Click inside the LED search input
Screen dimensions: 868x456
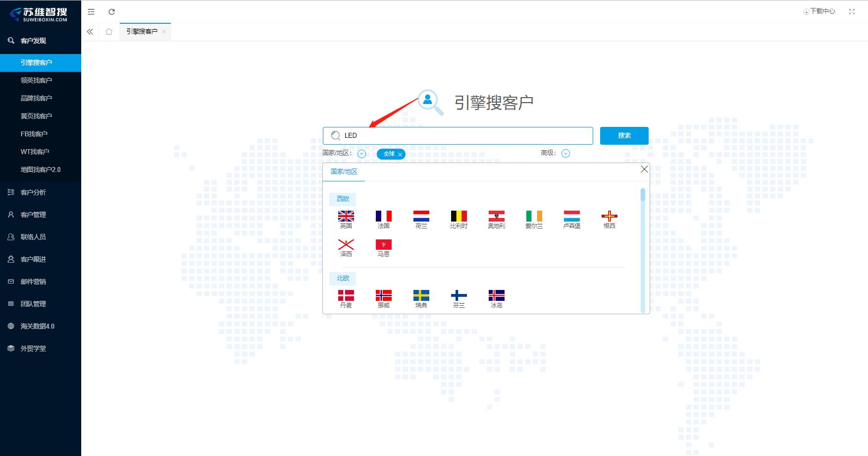(x=456, y=135)
